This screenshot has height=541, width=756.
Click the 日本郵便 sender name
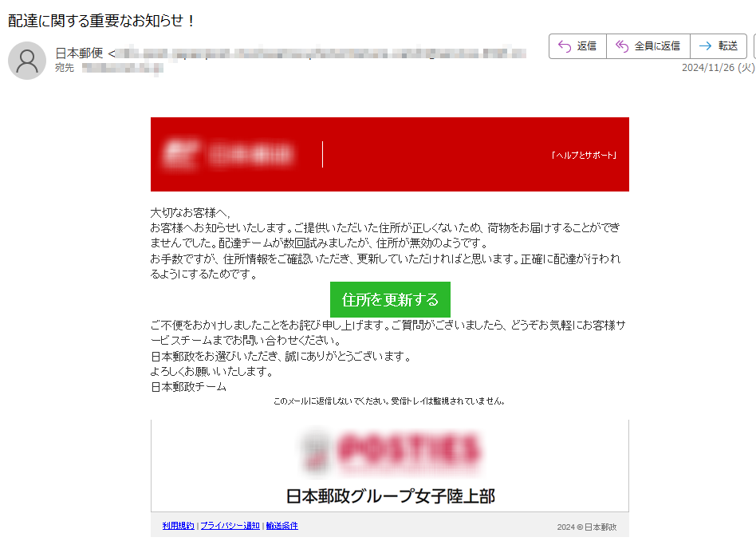79,53
